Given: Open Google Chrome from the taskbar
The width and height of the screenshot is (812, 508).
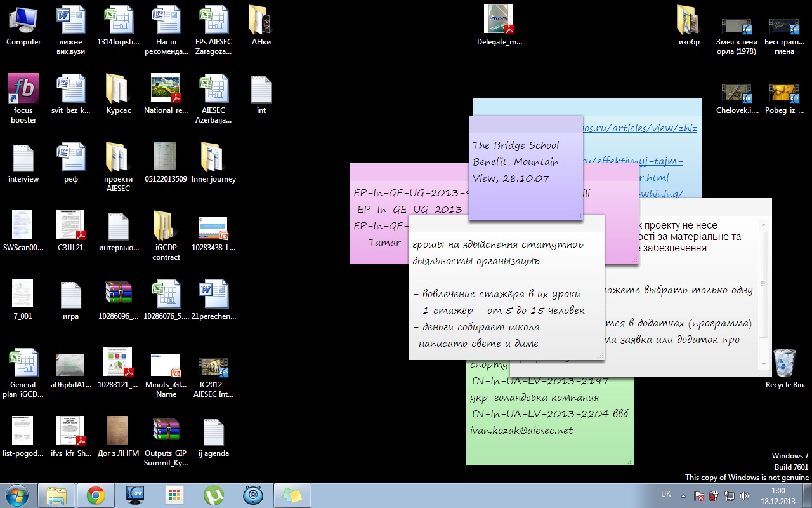Looking at the screenshot, I should (x=96, y=495).
